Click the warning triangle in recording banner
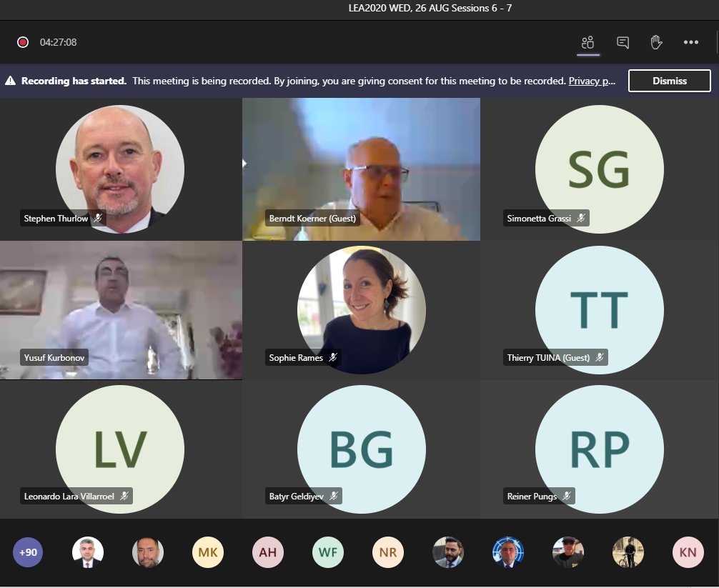 [x=10, y=81]
